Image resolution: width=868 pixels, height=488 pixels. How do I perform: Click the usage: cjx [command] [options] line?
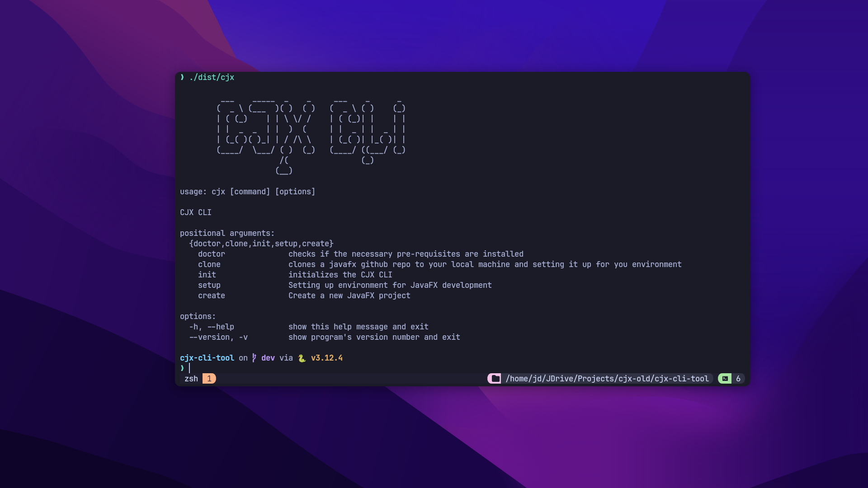coord(248,192)
